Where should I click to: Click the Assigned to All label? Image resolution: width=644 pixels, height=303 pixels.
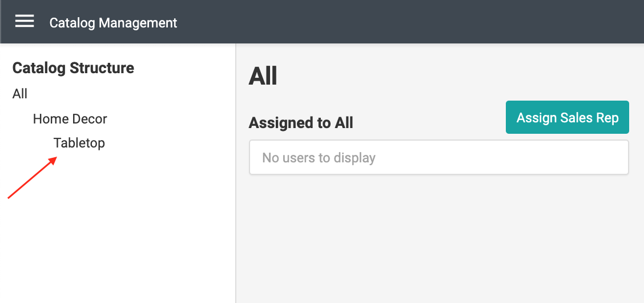pos(301,122)
